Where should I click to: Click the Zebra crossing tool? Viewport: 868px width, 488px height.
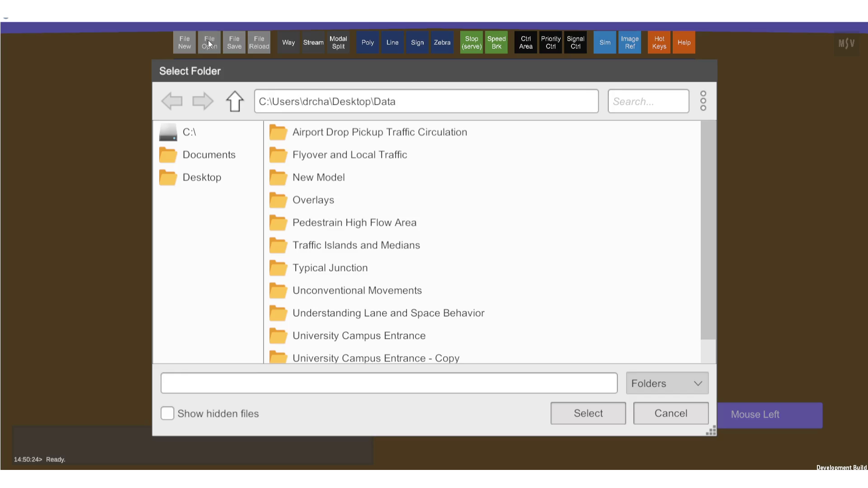(442, 42)
